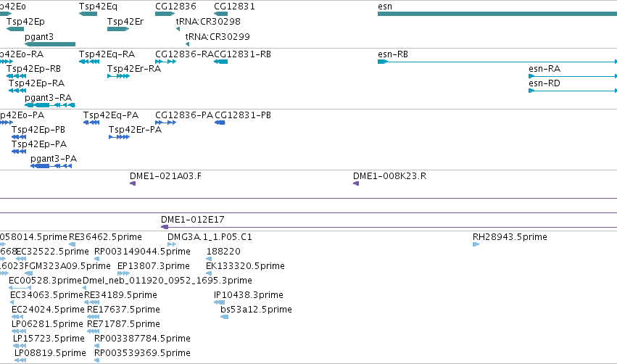Select the EC32522.5prime EST label
Screen dimensions: 617x364
(52, 251)
